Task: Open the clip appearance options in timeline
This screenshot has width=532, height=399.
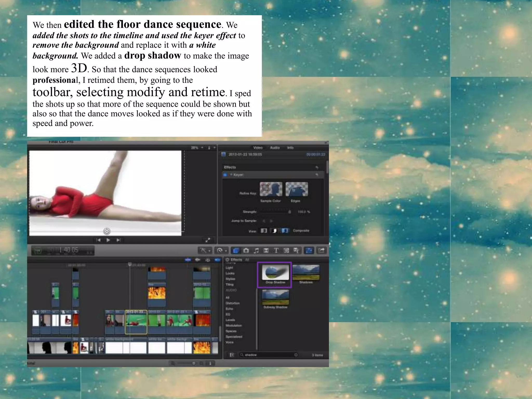Action: (x=211, y=363)
